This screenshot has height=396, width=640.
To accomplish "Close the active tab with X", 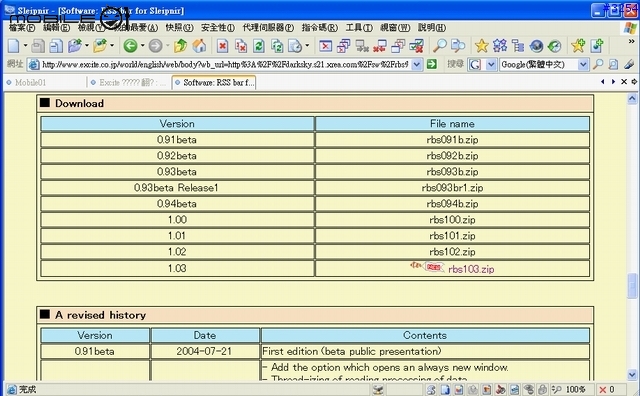I will coord(624,82).
